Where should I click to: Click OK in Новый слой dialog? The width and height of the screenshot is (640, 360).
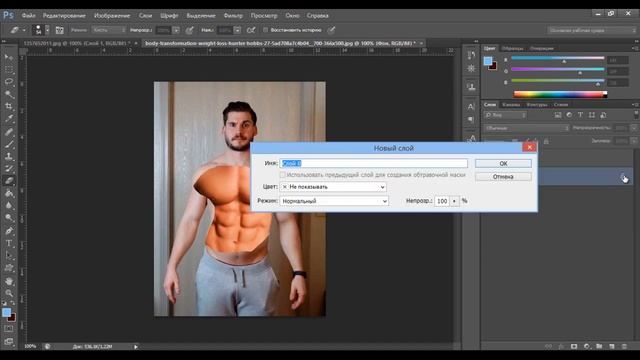[x=503, y=163]
